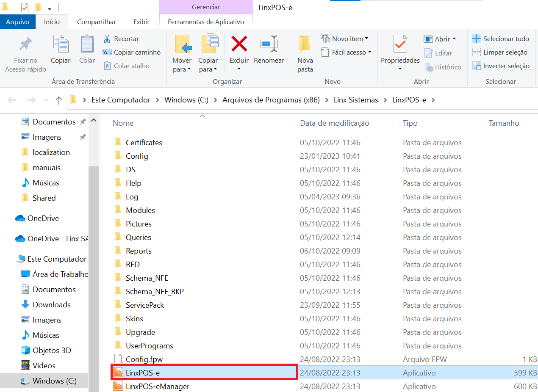Open the Excluir dropdown arrow

coord(239,69)
